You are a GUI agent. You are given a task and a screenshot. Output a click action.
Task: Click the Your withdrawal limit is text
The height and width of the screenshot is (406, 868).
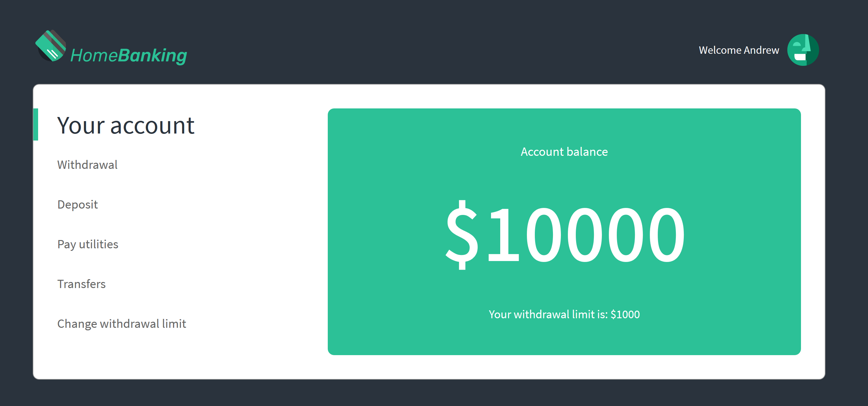point(548,314)
